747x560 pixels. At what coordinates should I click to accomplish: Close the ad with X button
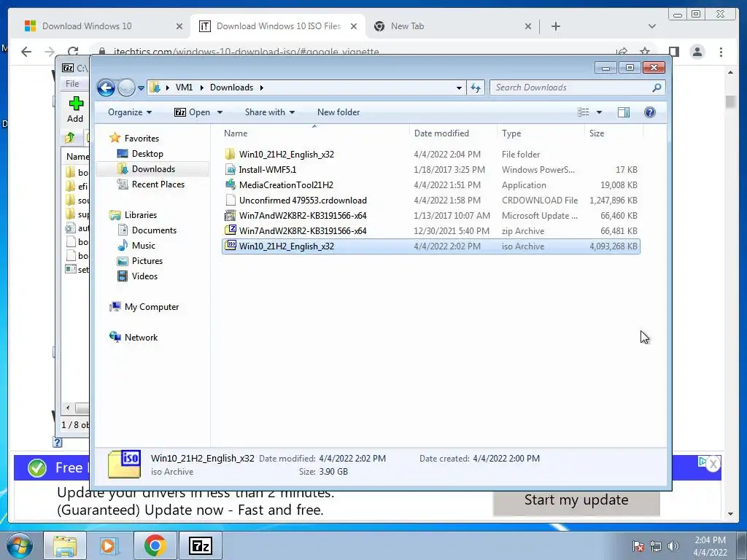click(x=713, y=463)
